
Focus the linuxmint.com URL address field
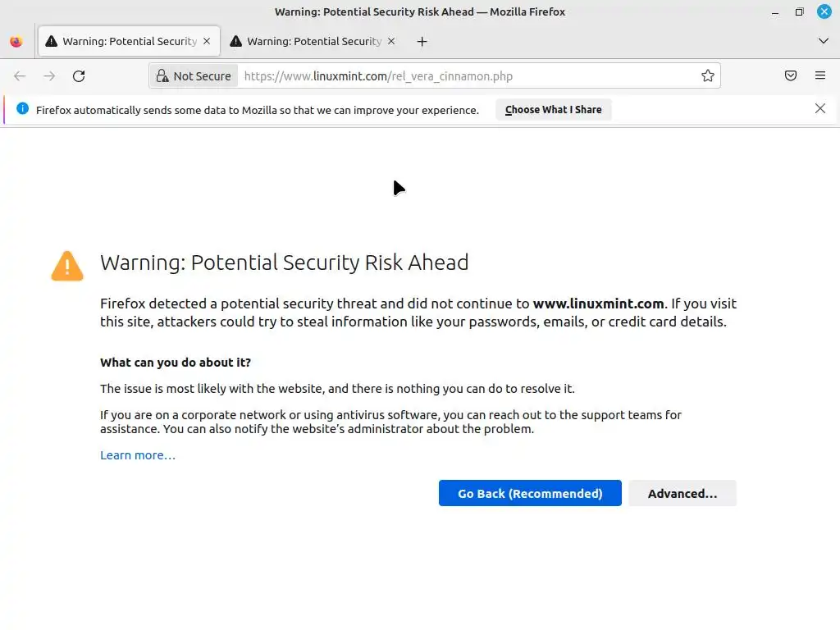(459, 76)
